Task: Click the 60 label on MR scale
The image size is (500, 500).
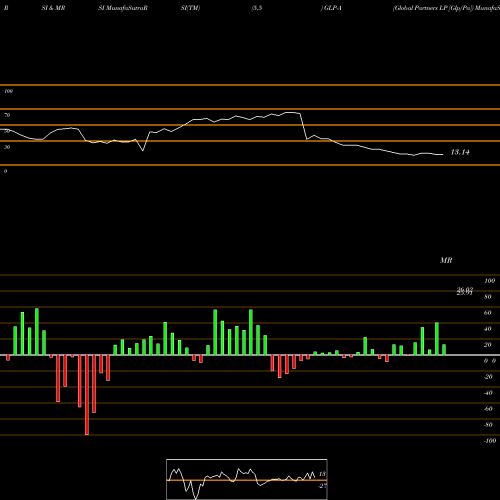Action: [x=488, y=313]
